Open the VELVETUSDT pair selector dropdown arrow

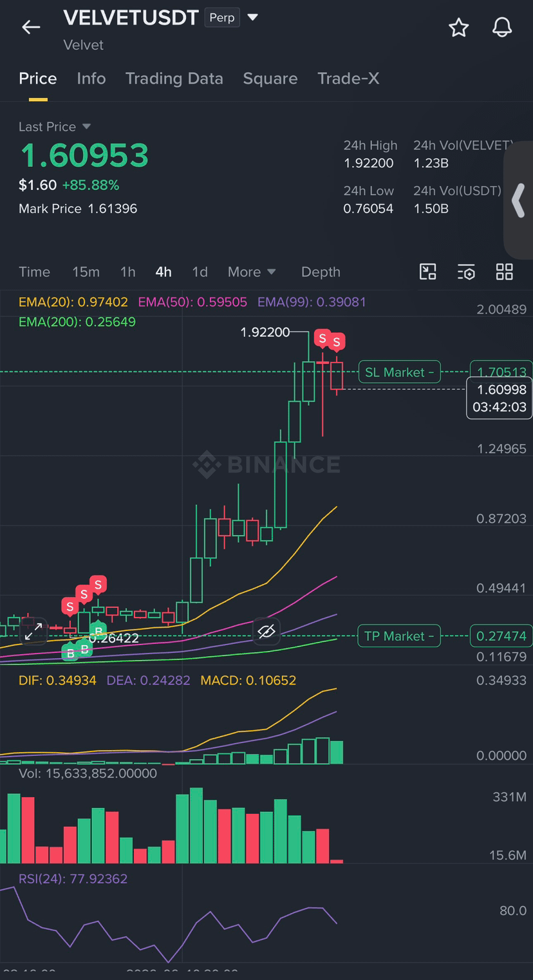pyautogui.click(x=253, y=17)
